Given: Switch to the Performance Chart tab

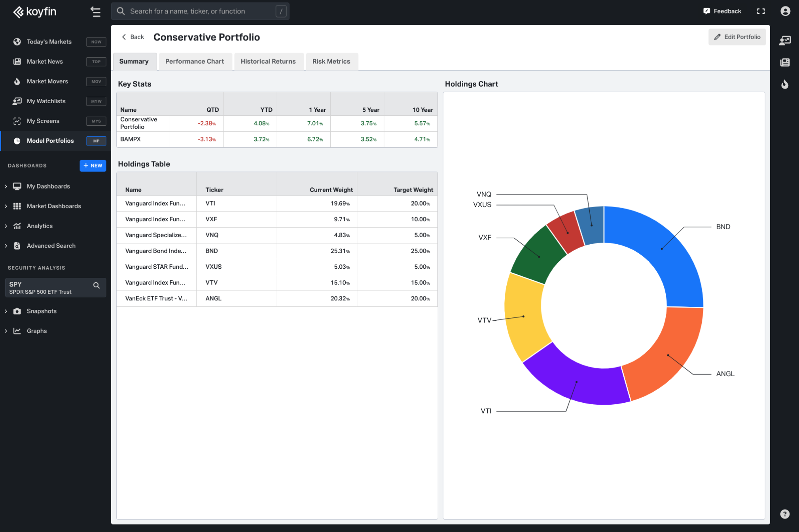Looking at the screenshot, I should [x=195, y=61].
